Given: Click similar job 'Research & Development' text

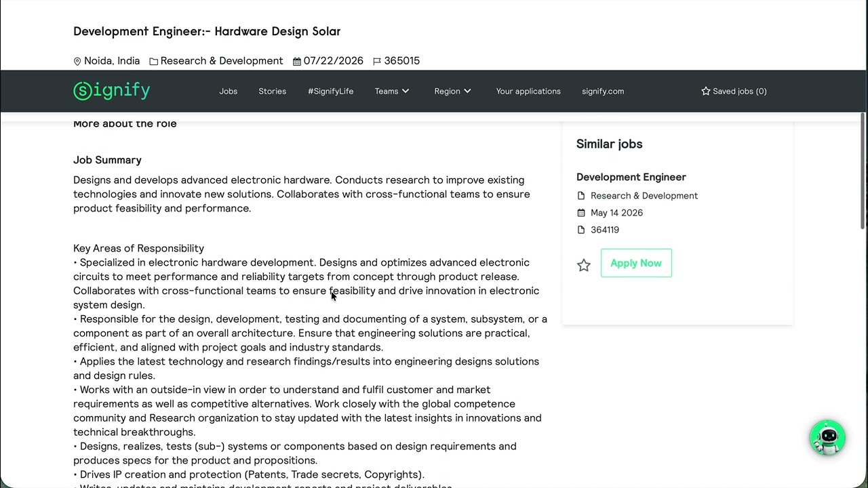Looking at the screenshot, I should coord(644,196).
